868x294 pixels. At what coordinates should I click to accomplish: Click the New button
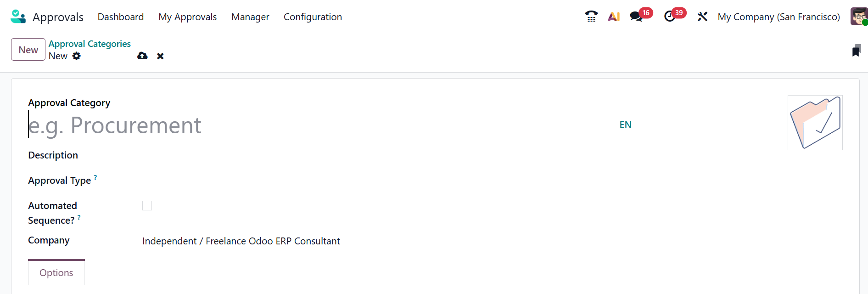tap(28, 50)
